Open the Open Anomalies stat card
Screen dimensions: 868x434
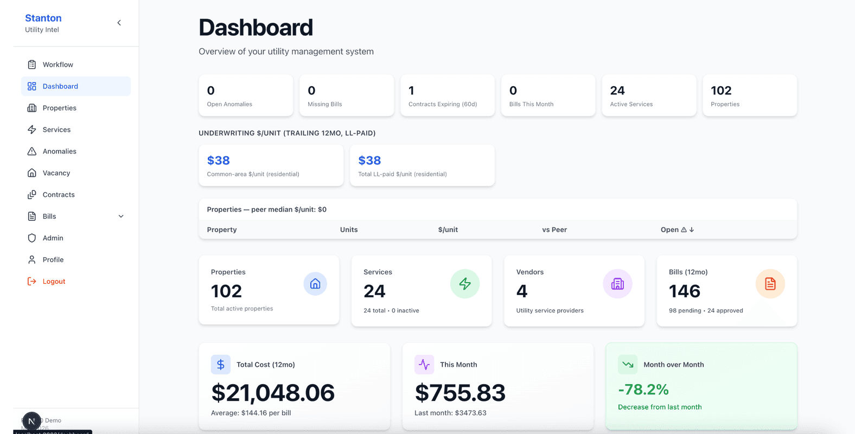pos(246,95)
